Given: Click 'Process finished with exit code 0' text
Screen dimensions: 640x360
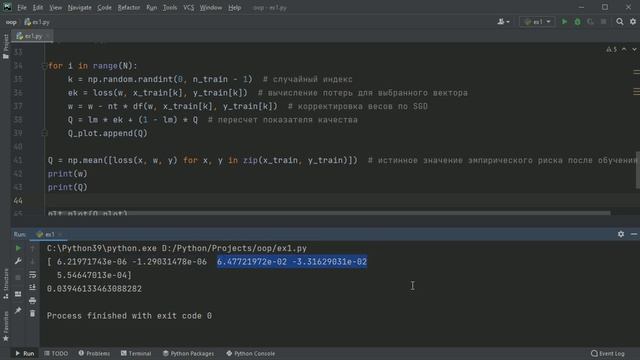Looking at the screenshot, I should pos(129,316).
